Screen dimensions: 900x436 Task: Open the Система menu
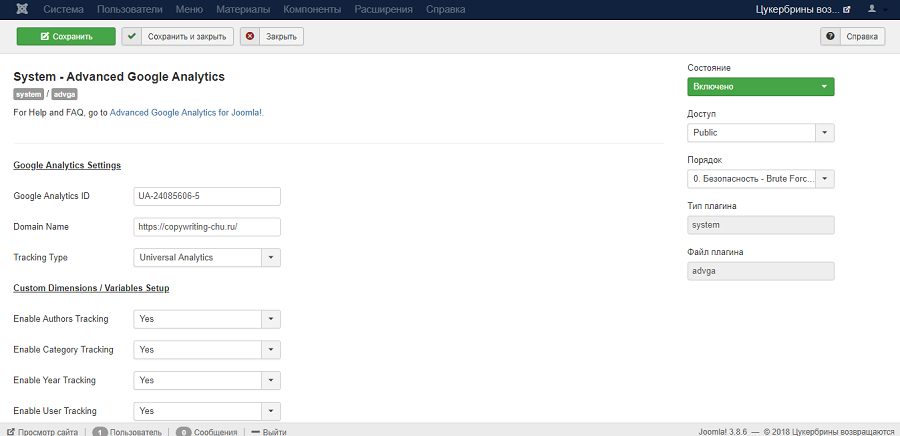[63, 9]
